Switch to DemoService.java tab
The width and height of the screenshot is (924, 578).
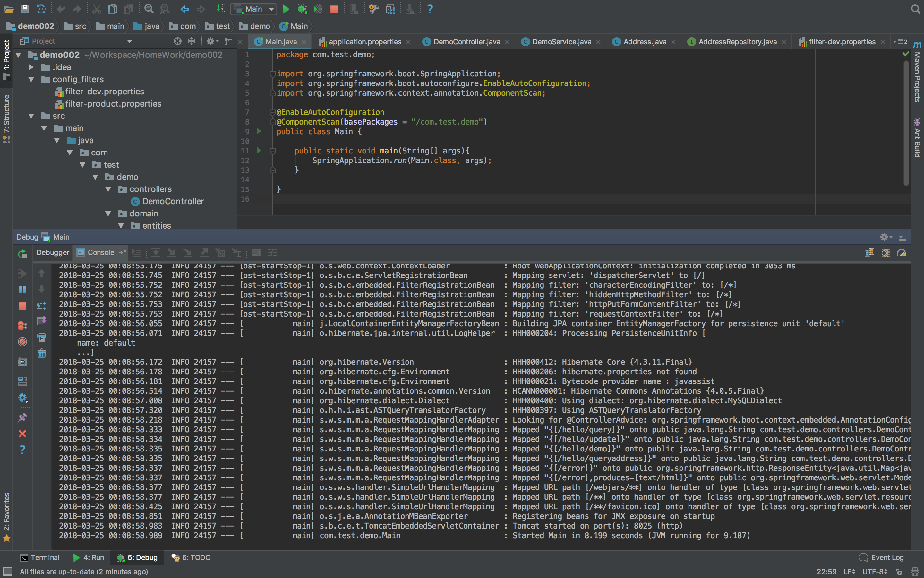click(x=562, y=42)
